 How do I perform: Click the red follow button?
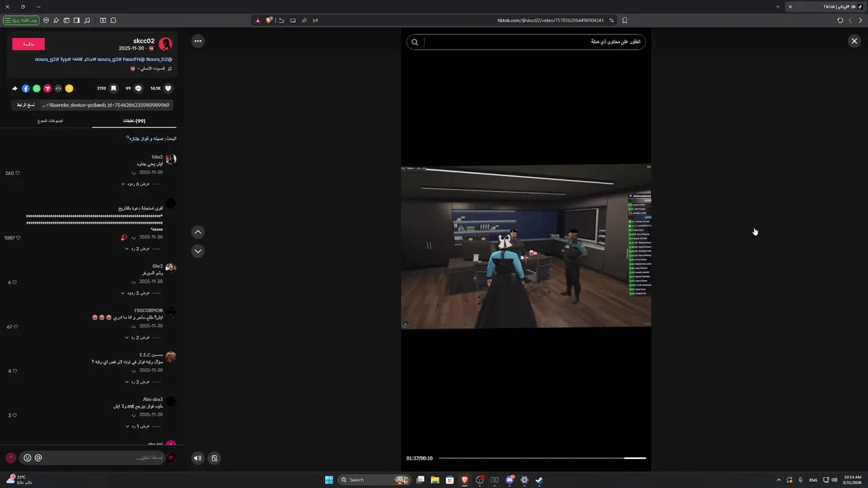click(x=28, y=44)
